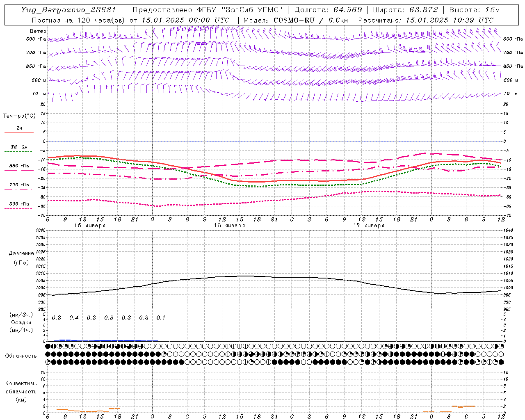Click the Td 2м legend entry
The height and width of the screenshot is (420, 525).
(x=19, y=147)
